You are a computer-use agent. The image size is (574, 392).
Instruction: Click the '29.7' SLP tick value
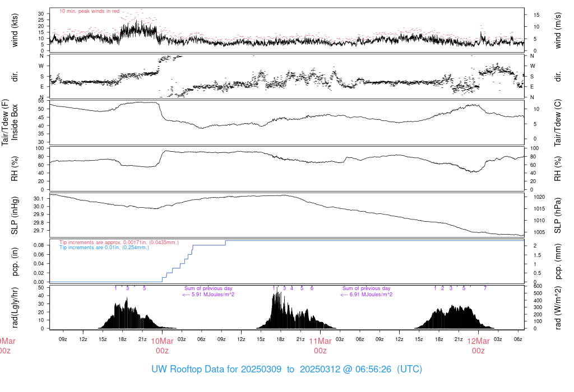coord(39,231)
